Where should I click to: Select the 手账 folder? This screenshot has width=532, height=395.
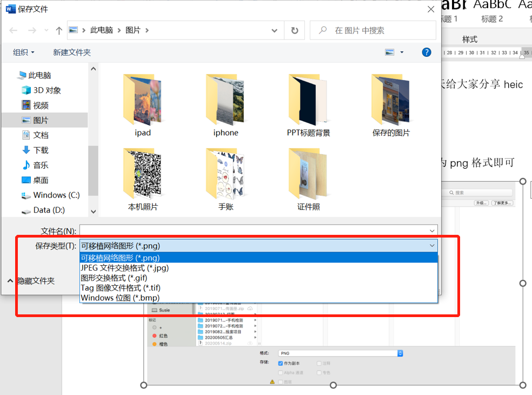[225, 180]
